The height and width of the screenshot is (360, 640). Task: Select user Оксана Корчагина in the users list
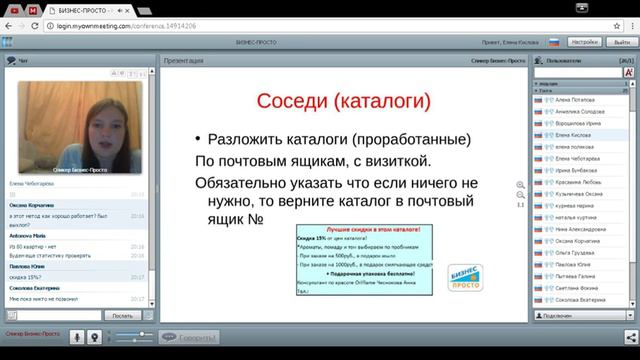coord(581,241)
